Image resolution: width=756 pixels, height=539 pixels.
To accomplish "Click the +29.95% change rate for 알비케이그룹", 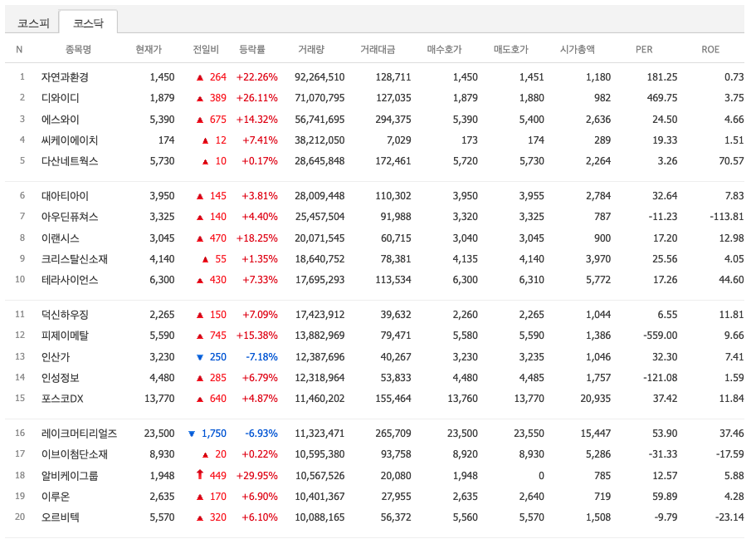I will pos(257,475).
